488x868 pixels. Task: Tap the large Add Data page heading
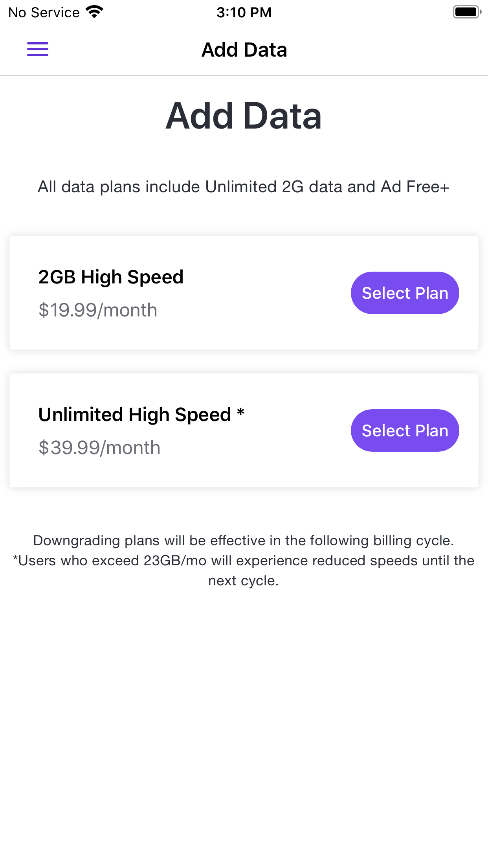[x=244, y=116]
